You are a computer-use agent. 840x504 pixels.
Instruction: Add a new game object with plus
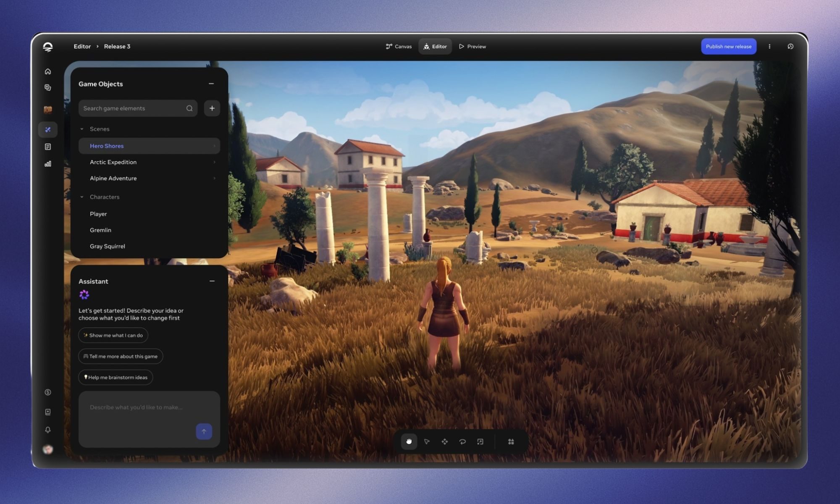(x=212, y=108)
